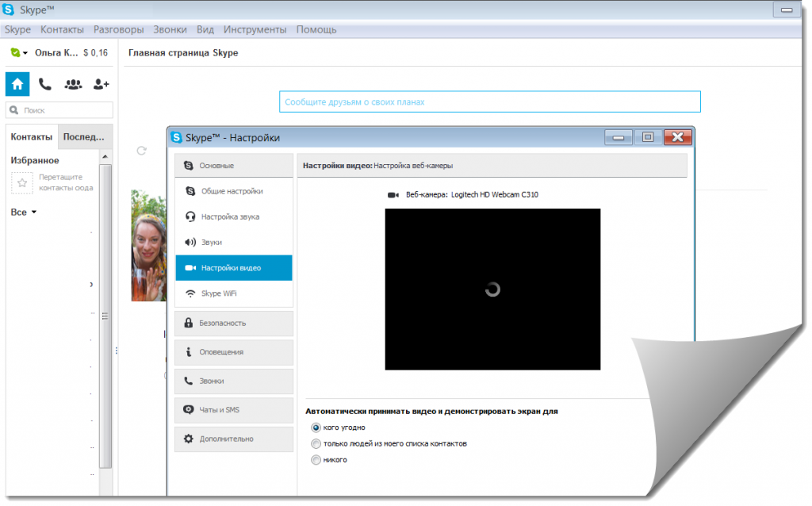This screenshot has height=506, width=812.
Task: Minimize the Настройки window
Action: coord(619,137)
